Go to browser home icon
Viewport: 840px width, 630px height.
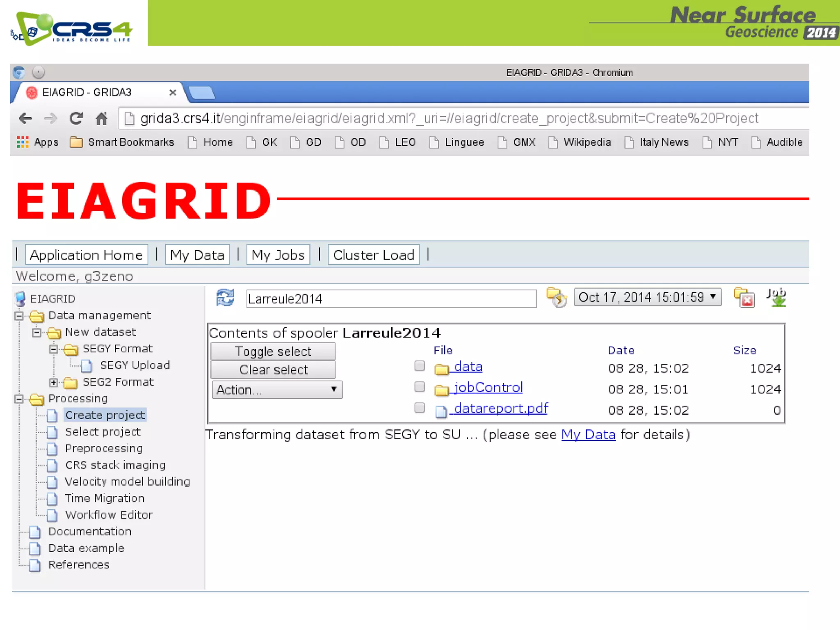[x=101, y=119]
